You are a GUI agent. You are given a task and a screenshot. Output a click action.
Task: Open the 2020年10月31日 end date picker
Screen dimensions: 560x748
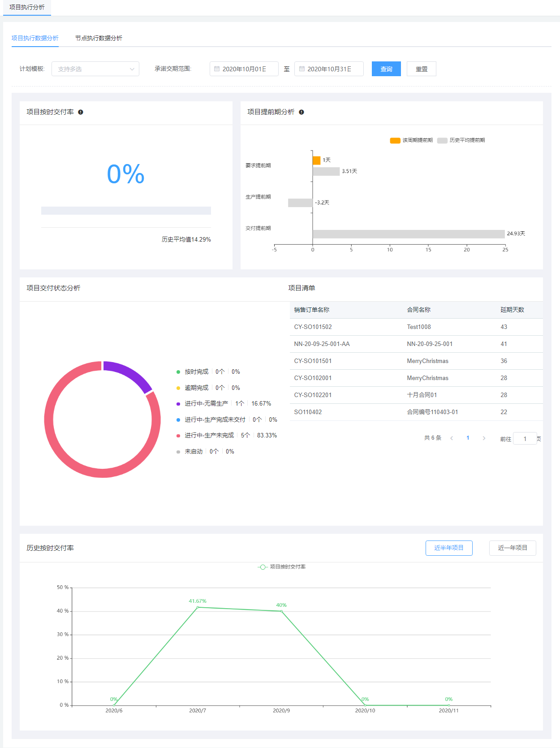(329, 69)
